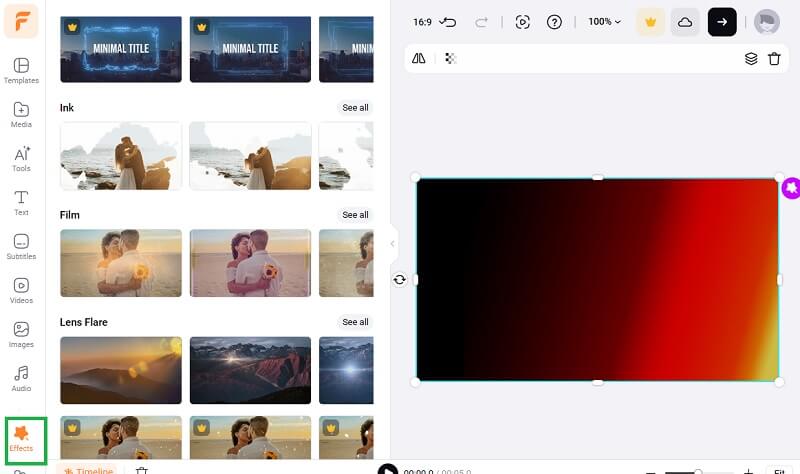Open the Media panel
The width and height of the screenshot is (800, 474).
coord(21,114)
